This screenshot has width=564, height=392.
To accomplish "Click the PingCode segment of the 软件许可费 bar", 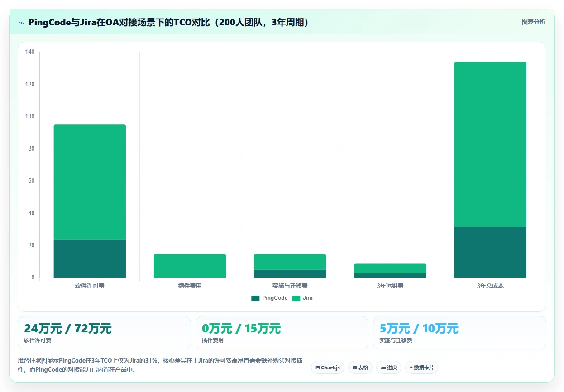I will 90,259.
